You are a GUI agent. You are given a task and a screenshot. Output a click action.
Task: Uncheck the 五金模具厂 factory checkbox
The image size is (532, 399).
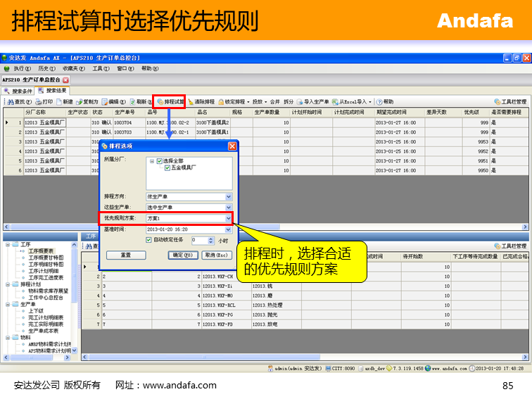click(167, 168)
